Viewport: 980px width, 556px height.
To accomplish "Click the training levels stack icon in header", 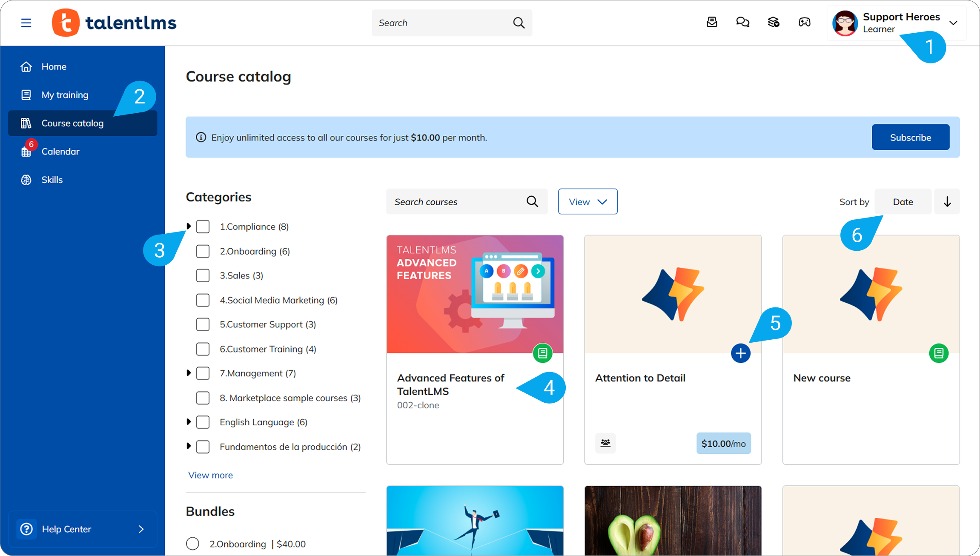I will point(774,23).
